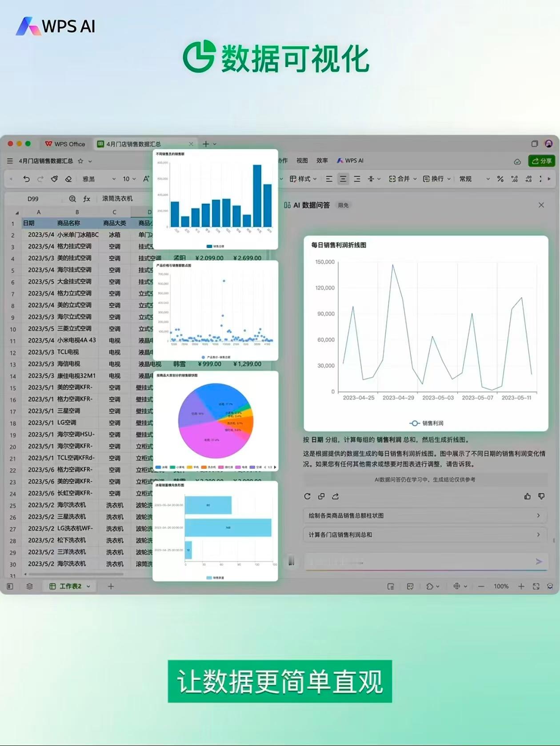Open the WPS AI menu

point(350,160)
